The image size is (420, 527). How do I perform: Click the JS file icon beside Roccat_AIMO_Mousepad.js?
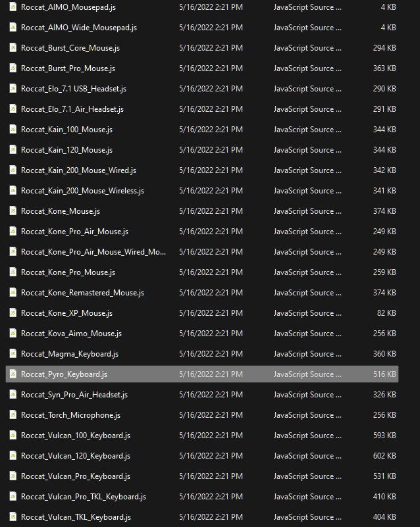pyautogui.click(x=13, y=7)
